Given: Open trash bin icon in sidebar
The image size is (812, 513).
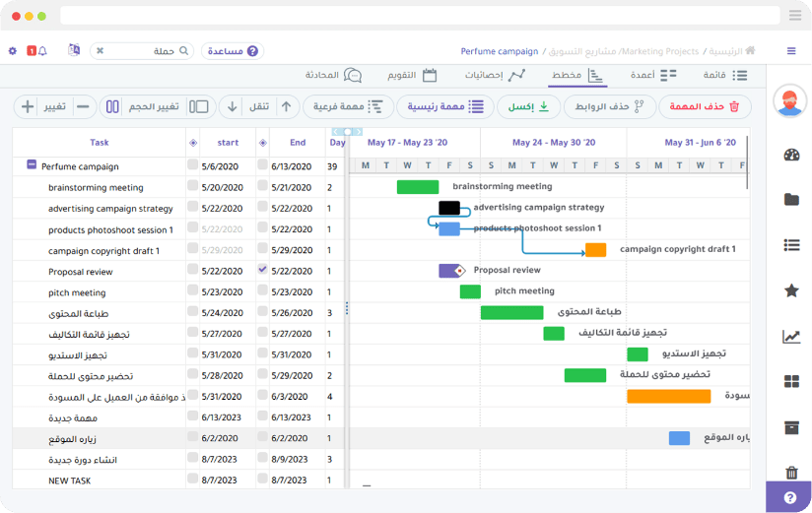Looking at the screenshot, I should (x=791, y=472).
